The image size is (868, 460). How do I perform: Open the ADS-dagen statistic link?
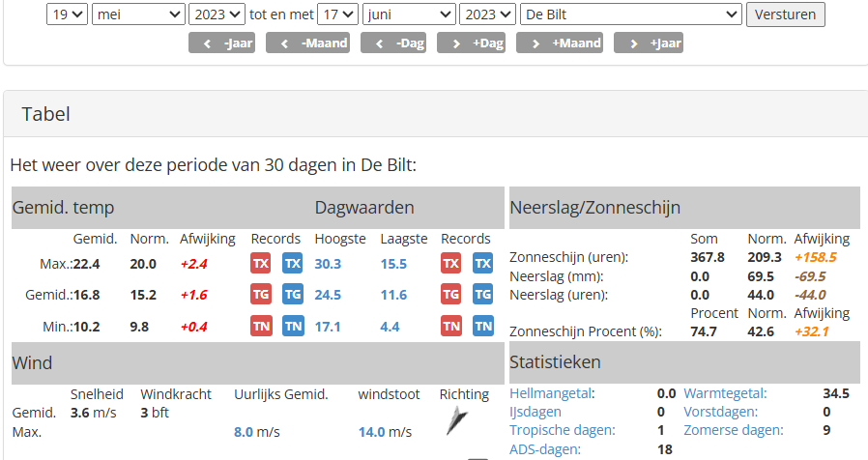tap(545, 449)
